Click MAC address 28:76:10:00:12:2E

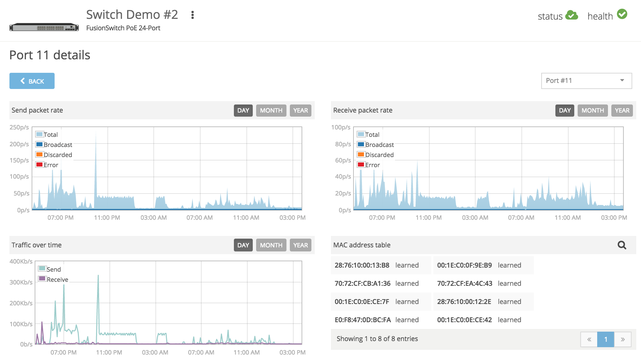pyautogui.click(x=464, y=302)
